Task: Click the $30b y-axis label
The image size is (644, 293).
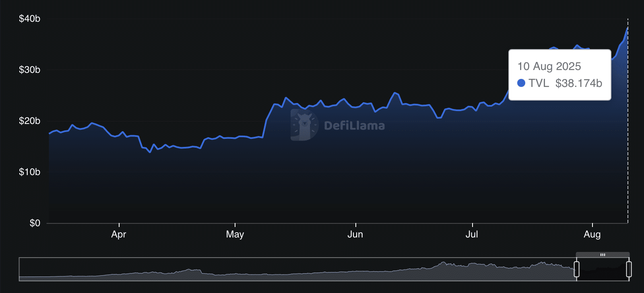Action: (29, 70)
